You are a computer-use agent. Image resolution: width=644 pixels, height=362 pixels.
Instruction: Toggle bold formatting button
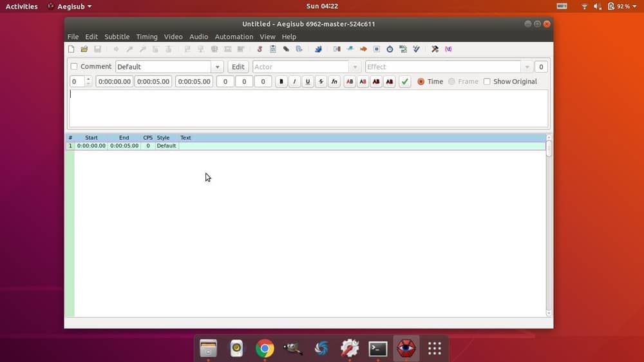pyautogui.click(x=281, y=81)
